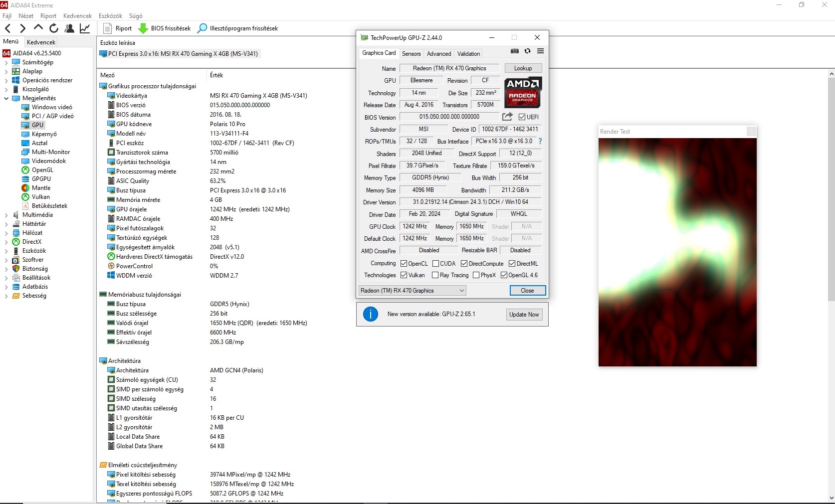Expand the DirectX tree node

pos(6,242)
